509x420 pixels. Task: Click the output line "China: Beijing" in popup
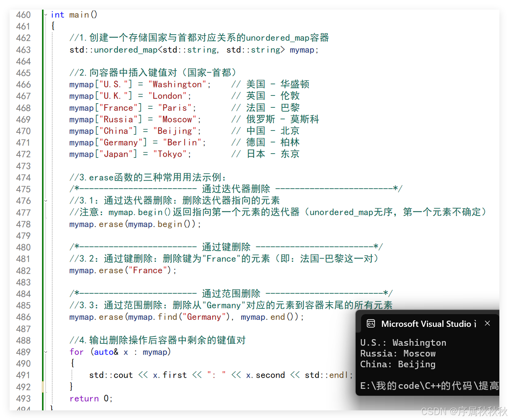[x=397, y=364]
